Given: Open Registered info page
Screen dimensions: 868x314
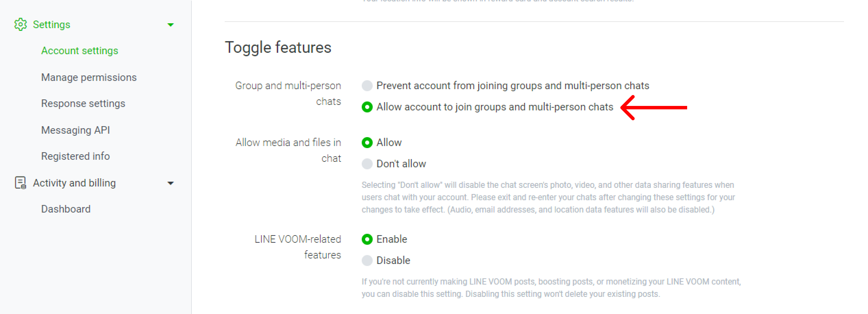Looking at the screenshot, I should point(75,156).
